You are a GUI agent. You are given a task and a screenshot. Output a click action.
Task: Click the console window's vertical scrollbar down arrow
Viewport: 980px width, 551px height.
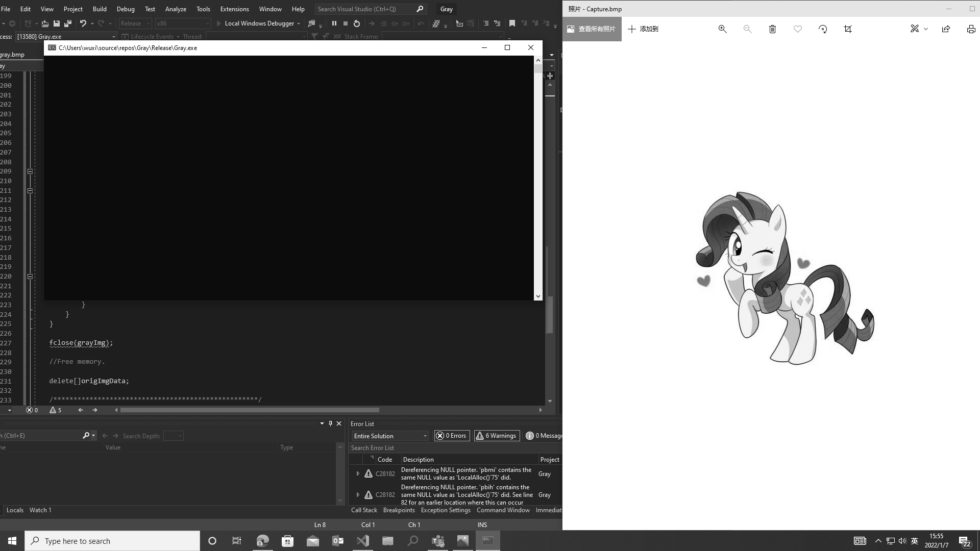tap(538, 296)
